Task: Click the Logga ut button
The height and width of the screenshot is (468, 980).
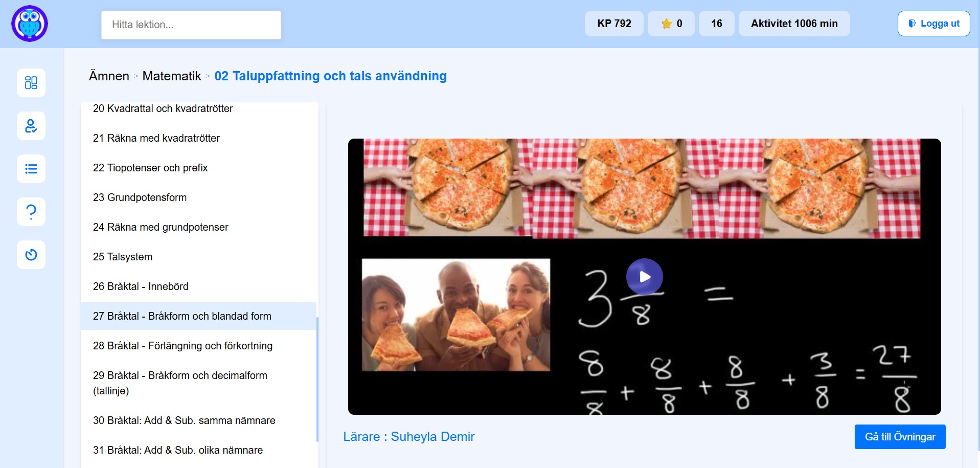Action: 933,24
